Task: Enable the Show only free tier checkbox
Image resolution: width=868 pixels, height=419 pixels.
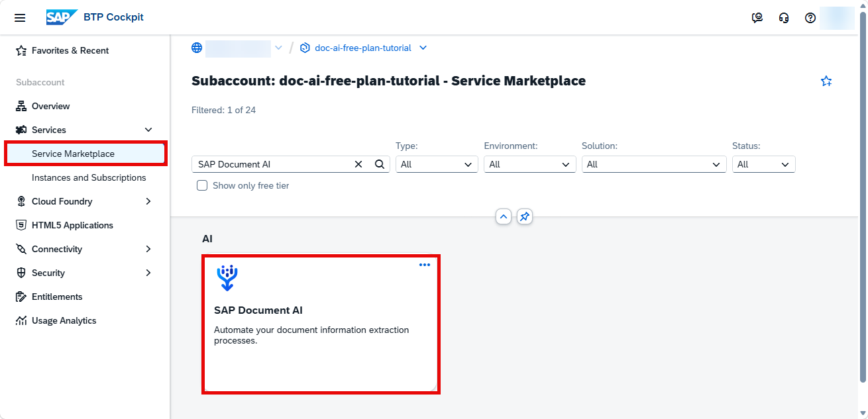Action: 202,185
